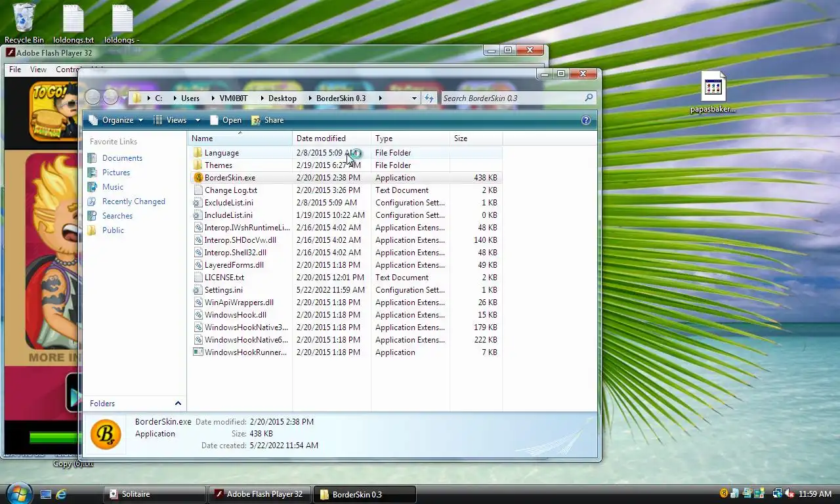This screenshot has height=504, width=840.
Task: Open the Views dropdown arrow
Action: [198, 120]
